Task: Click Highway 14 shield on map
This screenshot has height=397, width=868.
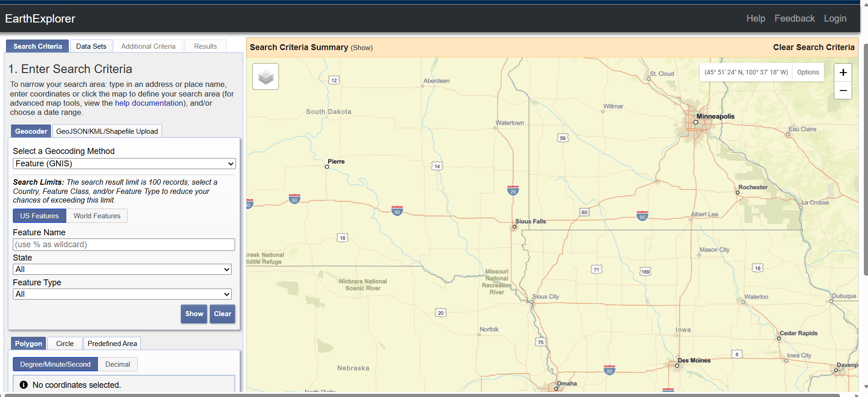Action: pos(437,166)
